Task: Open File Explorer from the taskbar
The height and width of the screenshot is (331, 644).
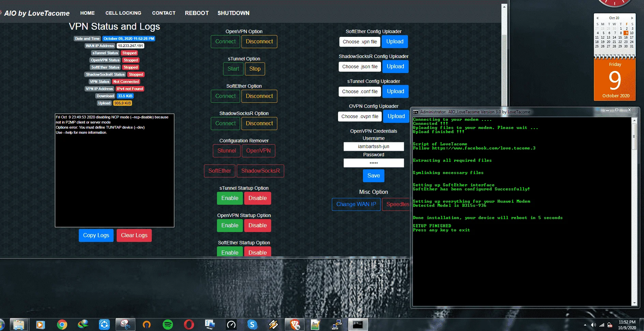Action: coord(19,325)
